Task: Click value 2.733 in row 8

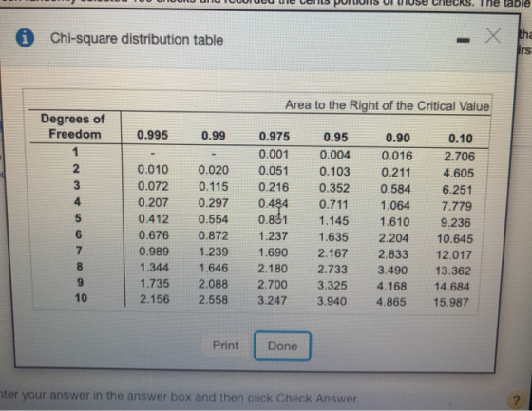Action: [x=332, y=270]
